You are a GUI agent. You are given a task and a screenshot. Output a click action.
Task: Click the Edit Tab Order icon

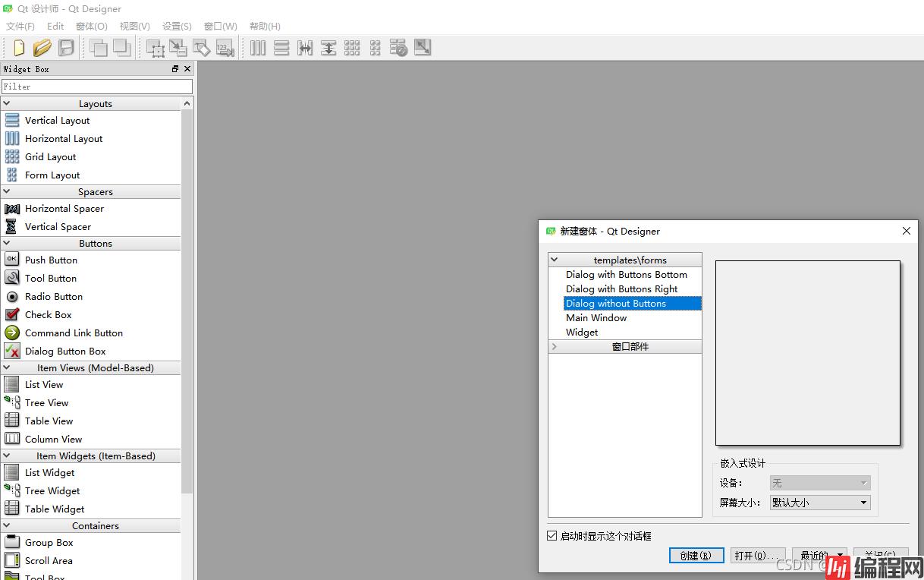click(225, 48)
